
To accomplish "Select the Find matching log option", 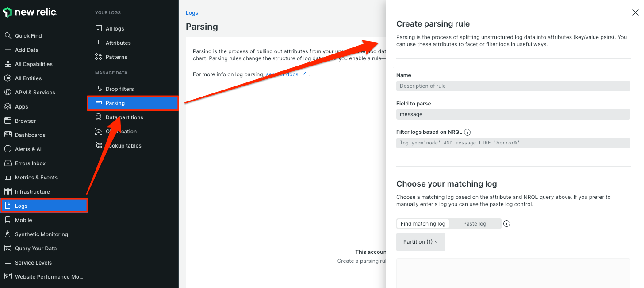I will 423,224.
